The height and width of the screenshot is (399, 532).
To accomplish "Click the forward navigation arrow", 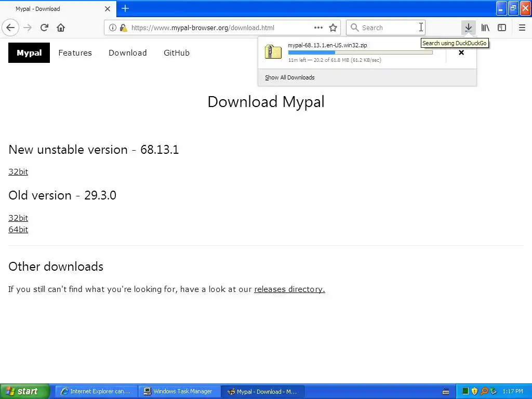I will click(28, 28).
